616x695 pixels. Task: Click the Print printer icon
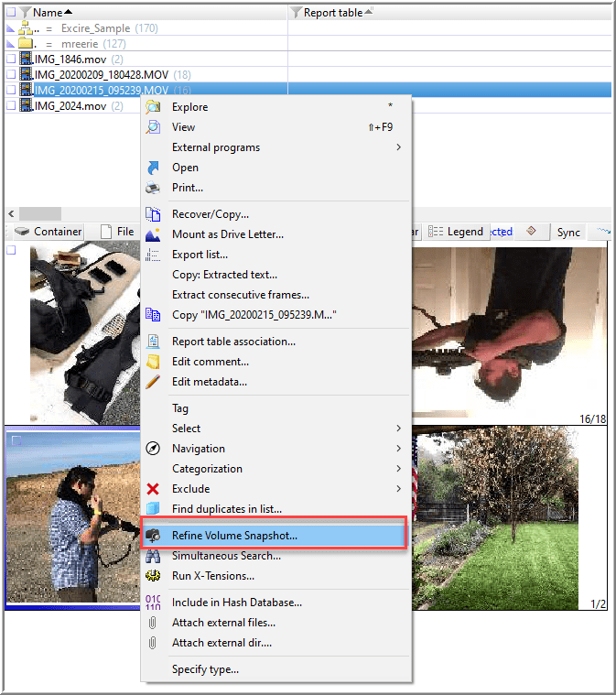[x=153, y=188]
